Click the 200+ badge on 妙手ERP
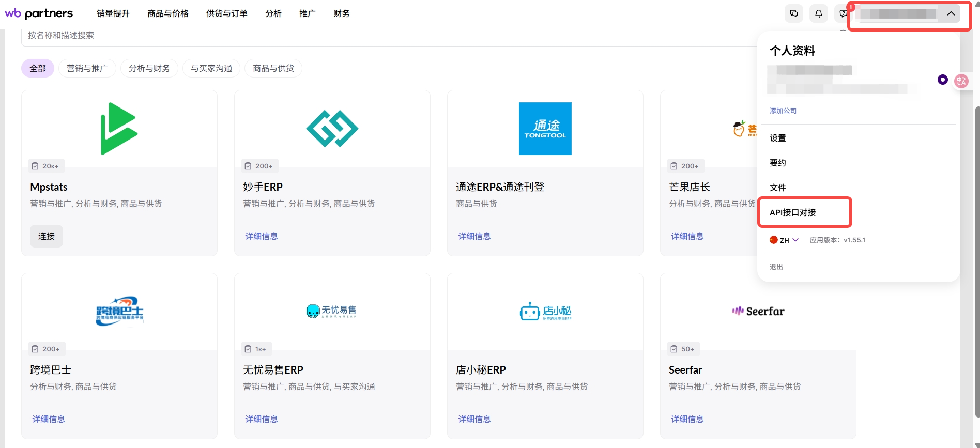 [x=259, y=166]
